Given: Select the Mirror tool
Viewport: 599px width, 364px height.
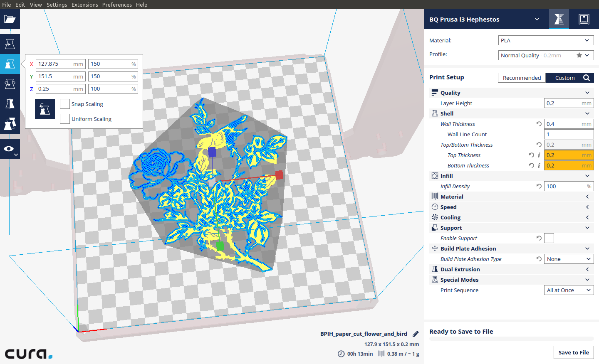Looking at the screenshot, I should (10, 104).
